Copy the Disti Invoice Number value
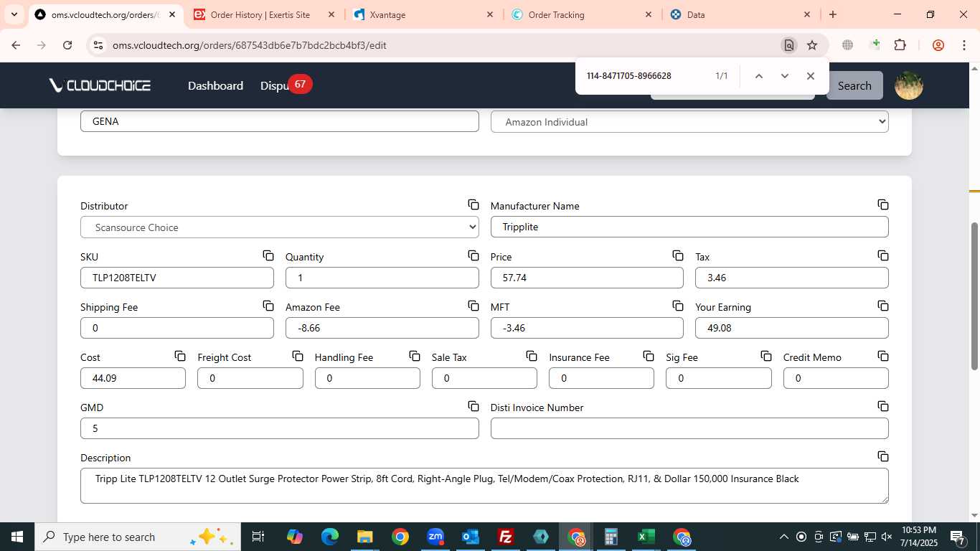 pyautogui.click(x=883, y=407)
